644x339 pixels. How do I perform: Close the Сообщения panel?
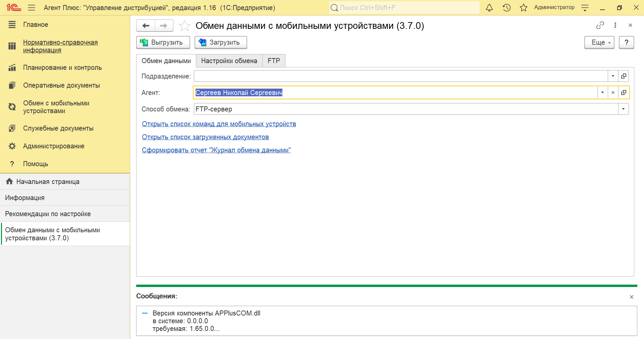(631, 297)
